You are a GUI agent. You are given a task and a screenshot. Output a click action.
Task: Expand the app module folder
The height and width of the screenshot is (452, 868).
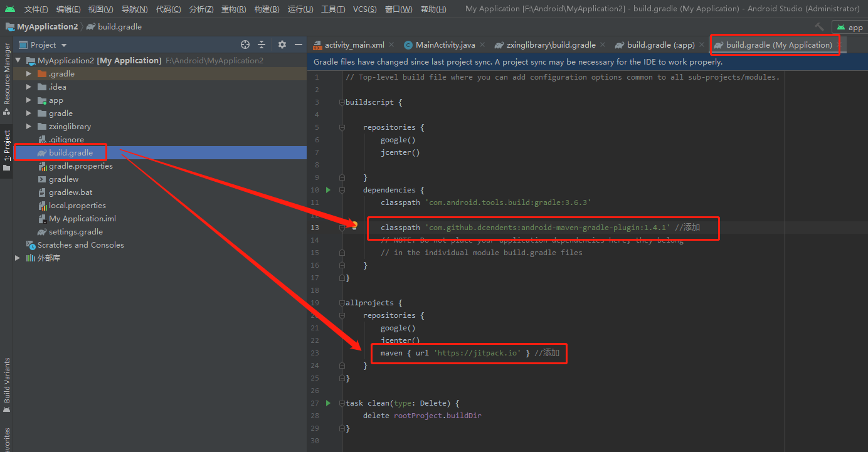[x=29, y=100]
